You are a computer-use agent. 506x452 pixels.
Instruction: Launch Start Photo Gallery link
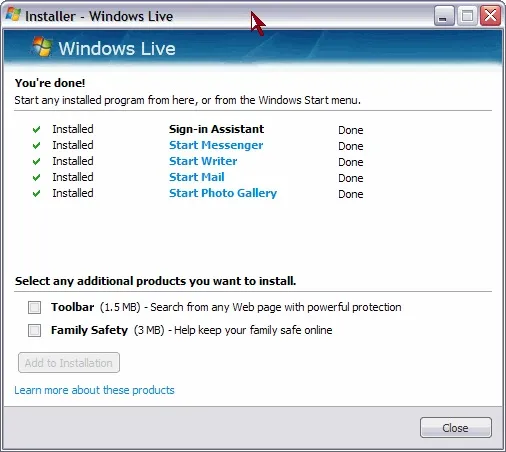click(223, 193)
